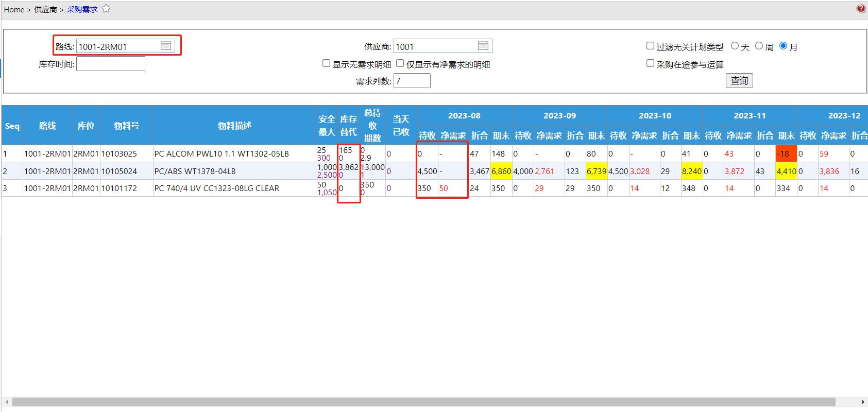Viewport: 868px width, 412px height.
Task: Open the 路线 lookup picker icon
Action: click(x=166, y=46)
